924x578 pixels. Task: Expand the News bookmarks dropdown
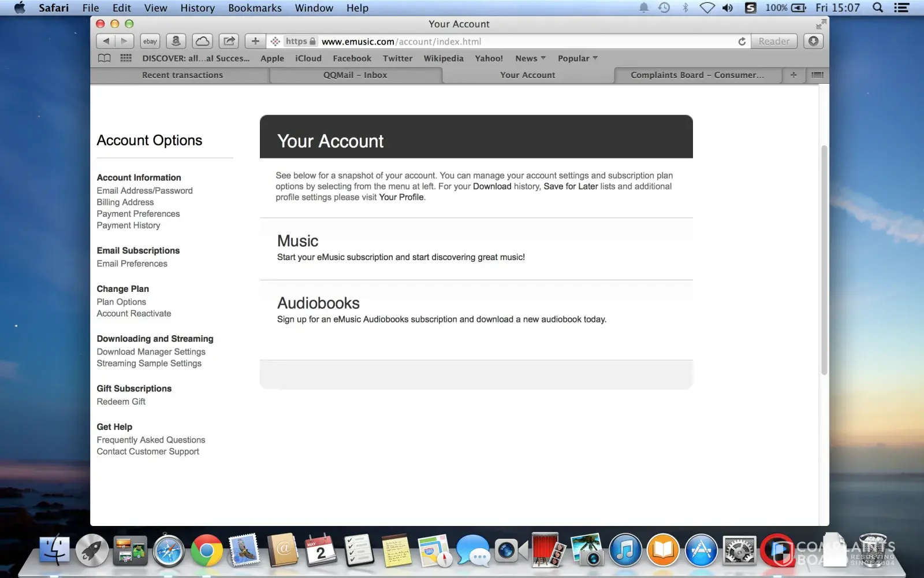click(530, 58)
